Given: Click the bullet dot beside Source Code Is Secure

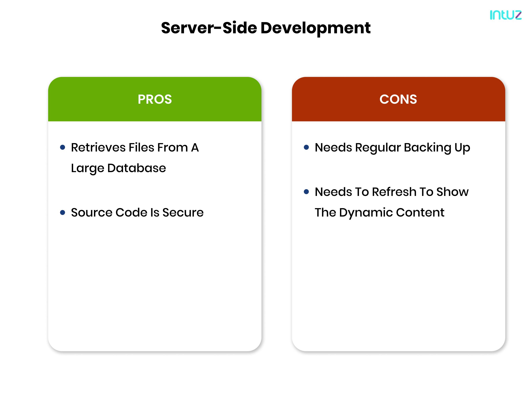Looking at the screenshot, I should click(x=63, y=212).
